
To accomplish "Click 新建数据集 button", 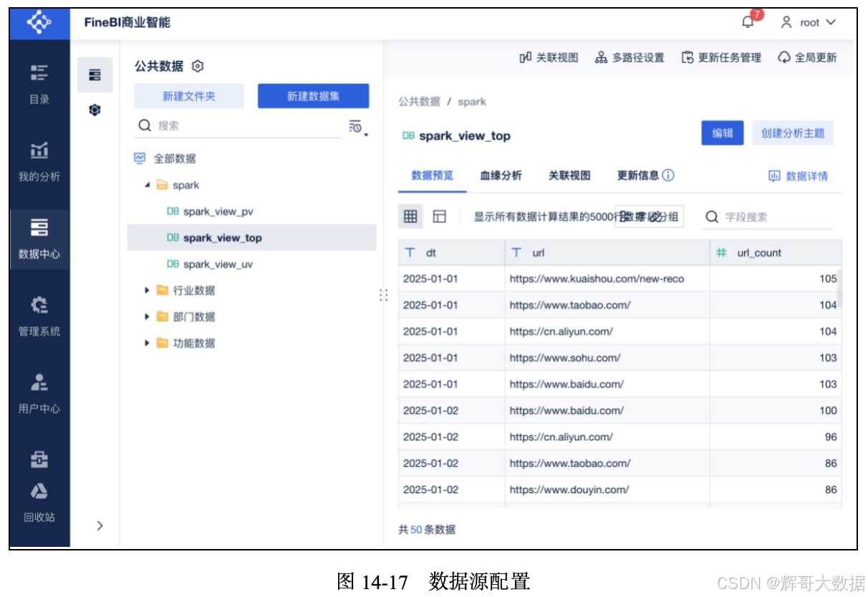I will point(314,96).
